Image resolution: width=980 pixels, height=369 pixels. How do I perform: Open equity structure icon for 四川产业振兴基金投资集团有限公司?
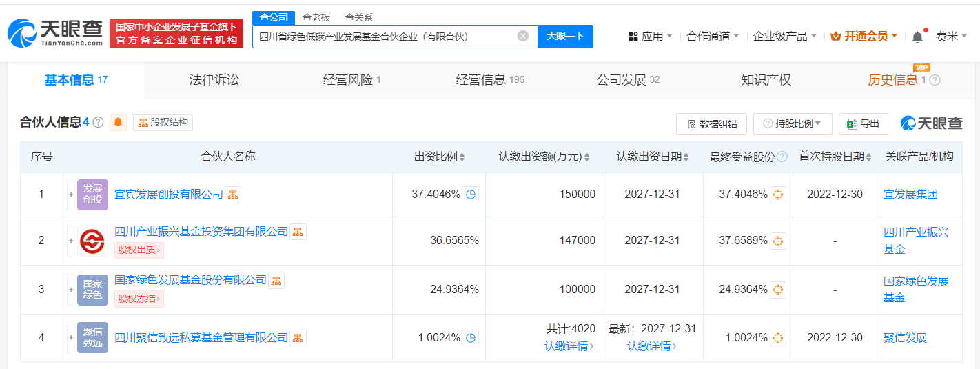(298, 232)
